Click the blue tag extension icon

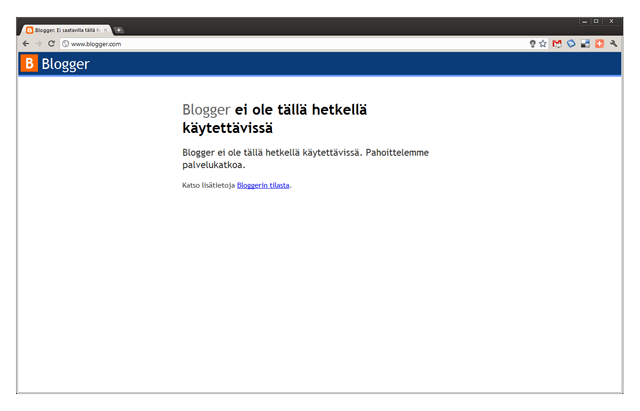(x=571, y=44)
